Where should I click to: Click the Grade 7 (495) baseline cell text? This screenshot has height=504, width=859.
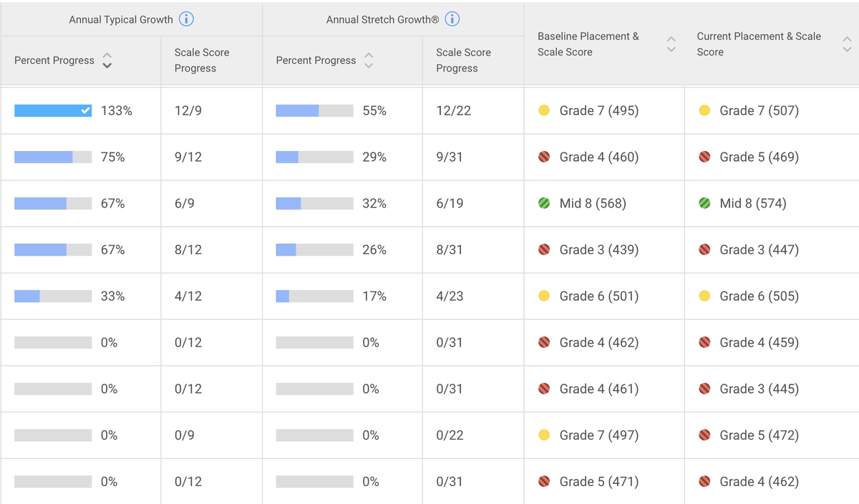[x=599, y=110]
